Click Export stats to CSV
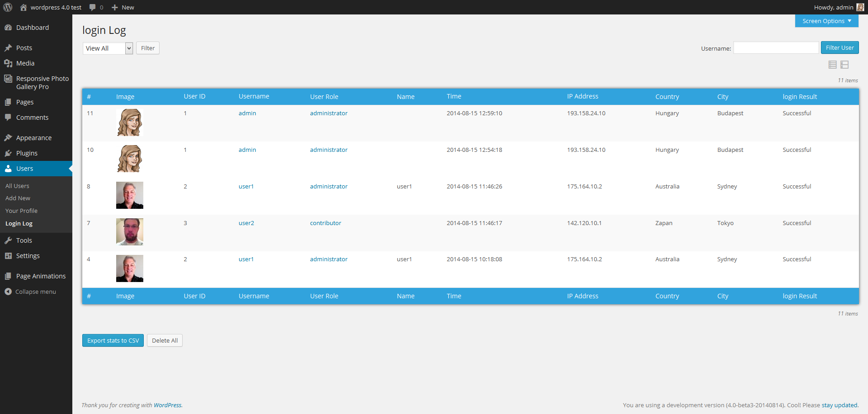 pyautogui.click(x=113, y=340)
